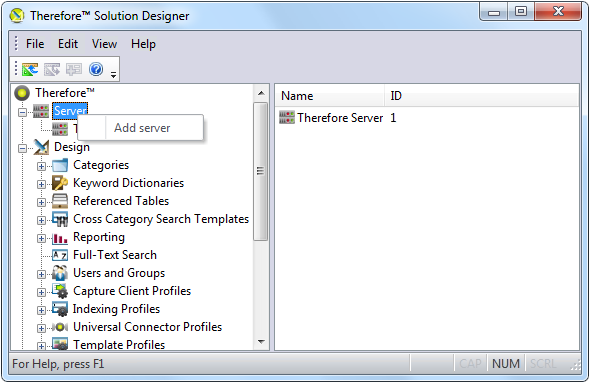Click the Universal Connector Profiles icon
The image size is (590, 383).
coord(60,327)
